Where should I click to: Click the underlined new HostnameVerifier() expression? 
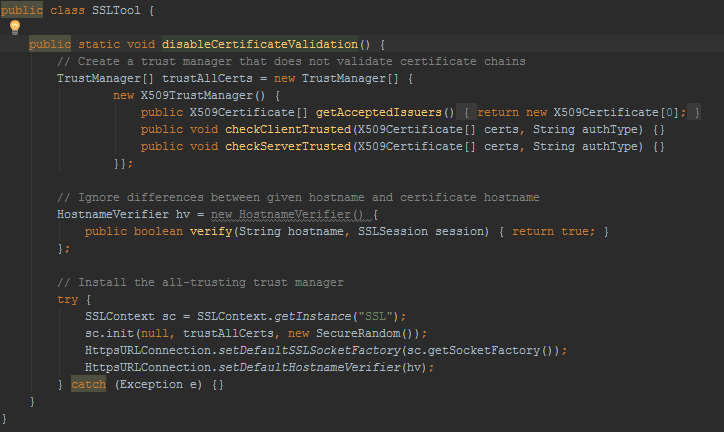coord(287,214)
